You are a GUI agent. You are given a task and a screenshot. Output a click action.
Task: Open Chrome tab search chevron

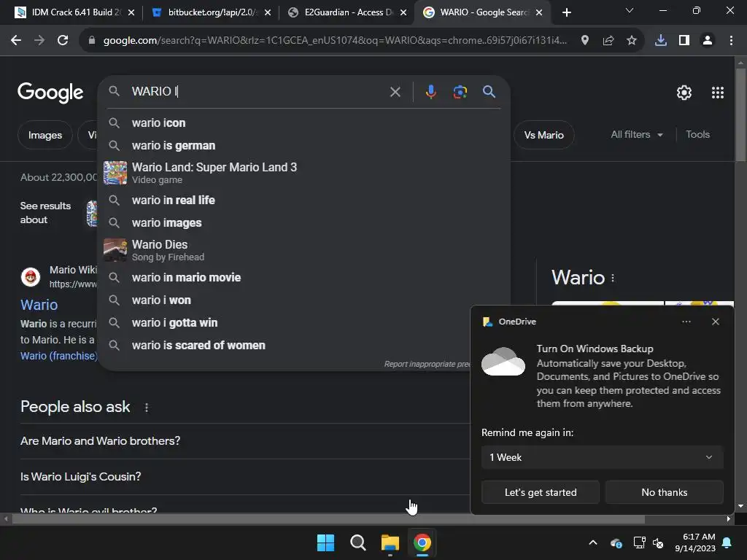(630, 10)
